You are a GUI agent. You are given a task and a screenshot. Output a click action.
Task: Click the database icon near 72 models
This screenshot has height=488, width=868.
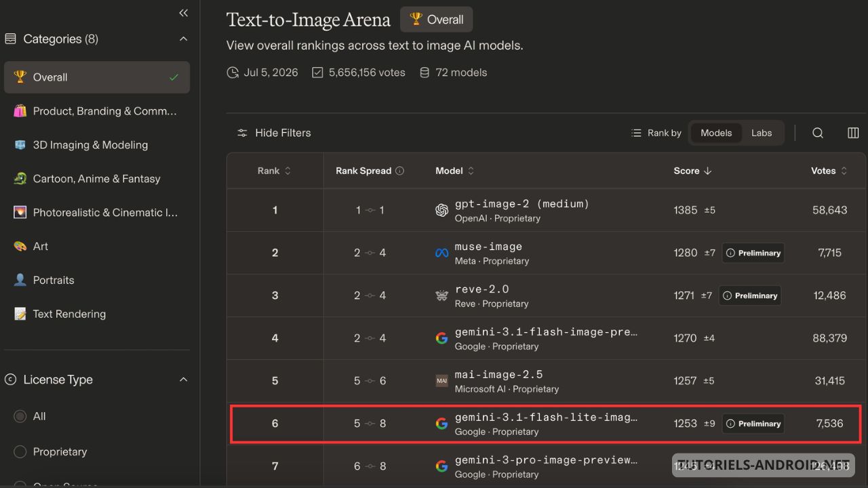click(425, 73)
